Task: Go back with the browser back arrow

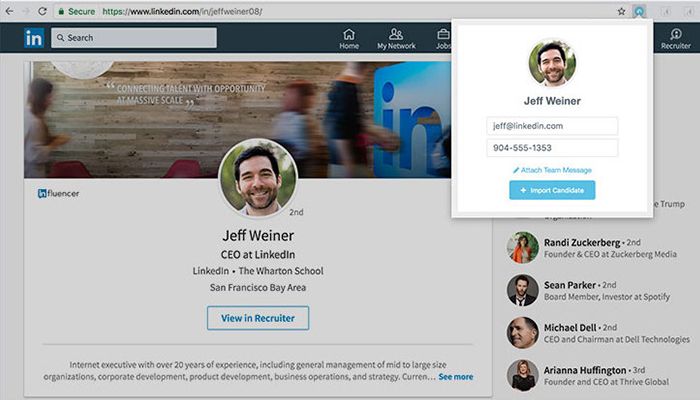Action: (9, 11)
